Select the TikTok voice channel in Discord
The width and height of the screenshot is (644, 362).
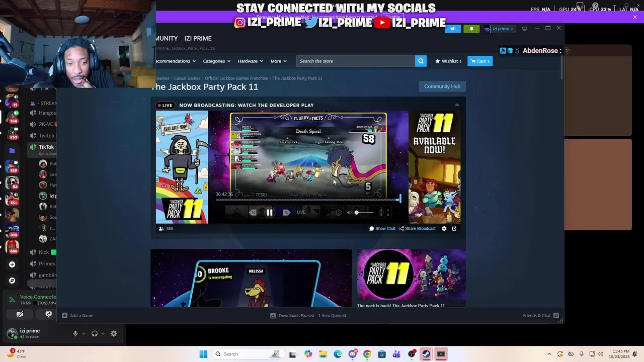point(43,147)
